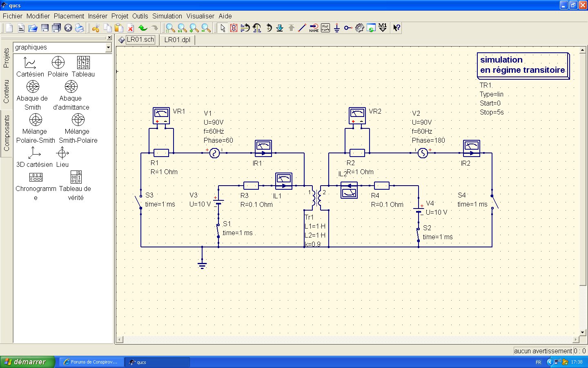Click the ground symbol tool in toolbar
The height and width of the screenshot is (368, 588).
(336, 28)
